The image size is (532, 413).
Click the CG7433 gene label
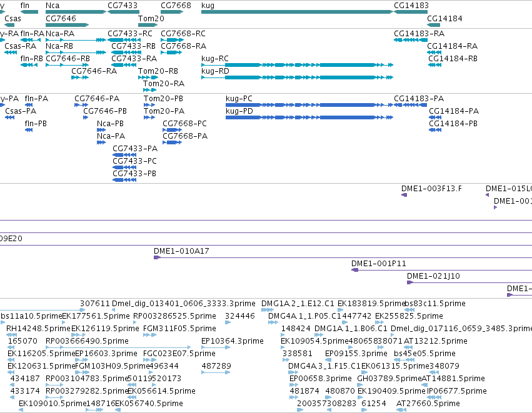pos(123,6)
